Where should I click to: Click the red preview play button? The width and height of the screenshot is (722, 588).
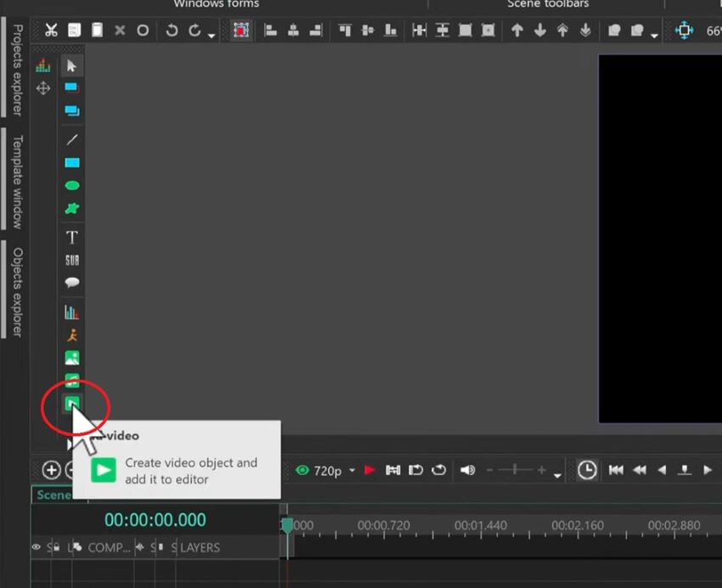(369, 470)
